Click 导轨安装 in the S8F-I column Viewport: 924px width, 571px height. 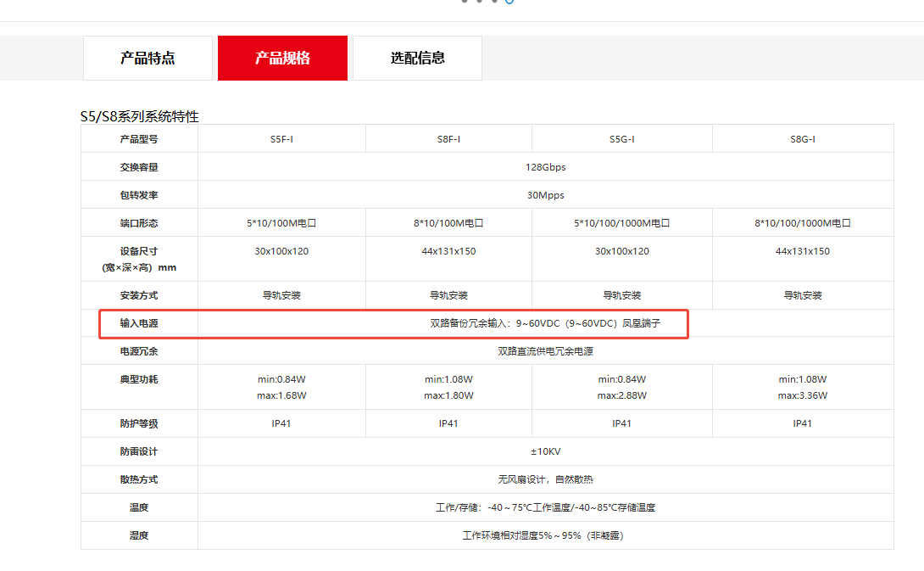(448, 295)
